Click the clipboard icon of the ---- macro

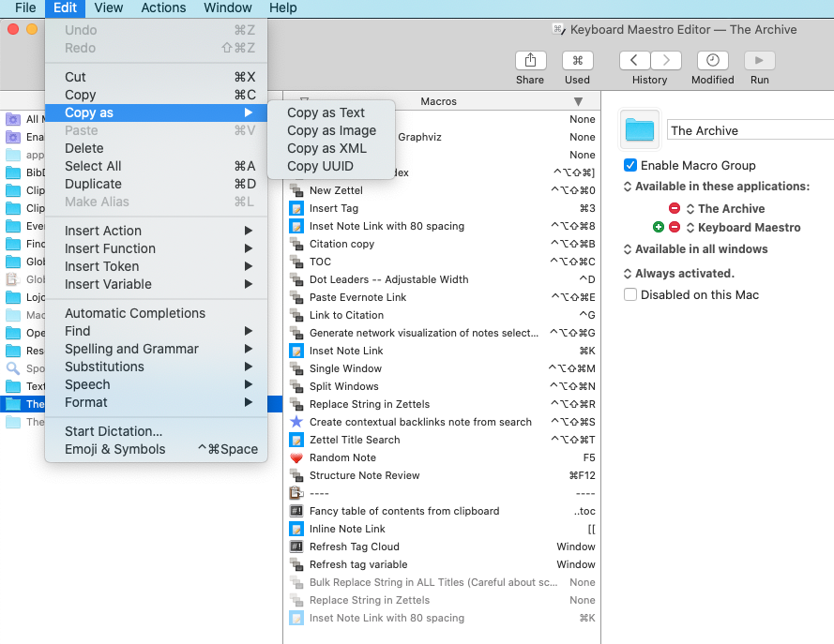[x=296, y=493]
